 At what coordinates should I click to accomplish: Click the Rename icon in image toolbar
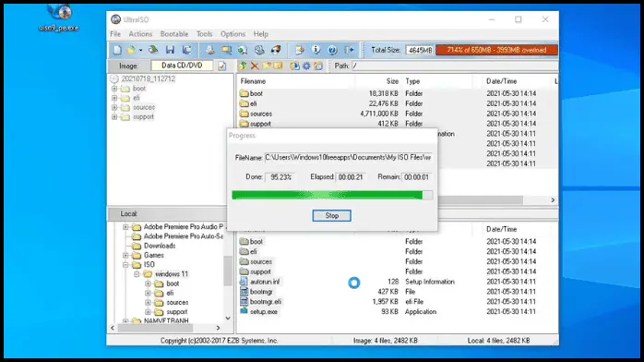(278, 66)
